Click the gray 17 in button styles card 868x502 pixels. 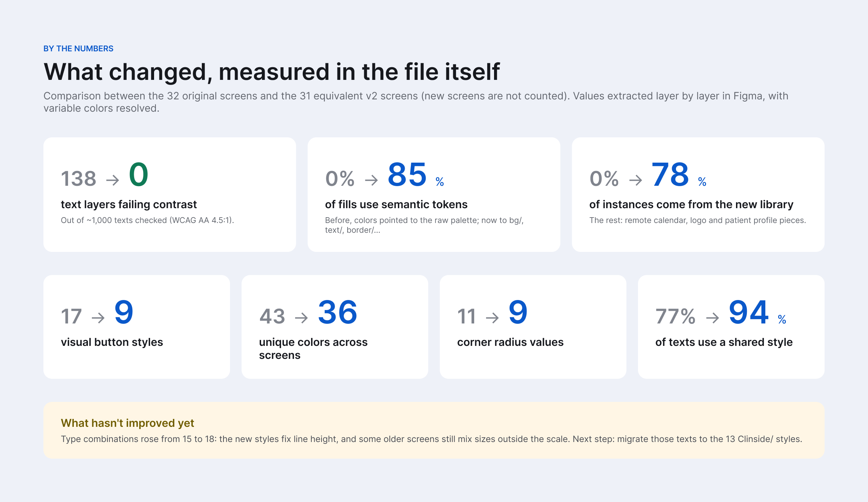pyautogui.click(x=71, y=316)
